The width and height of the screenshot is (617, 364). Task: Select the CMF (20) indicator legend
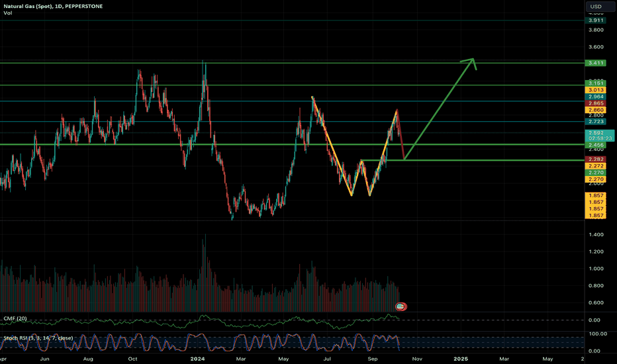click(x=15, y=318)
